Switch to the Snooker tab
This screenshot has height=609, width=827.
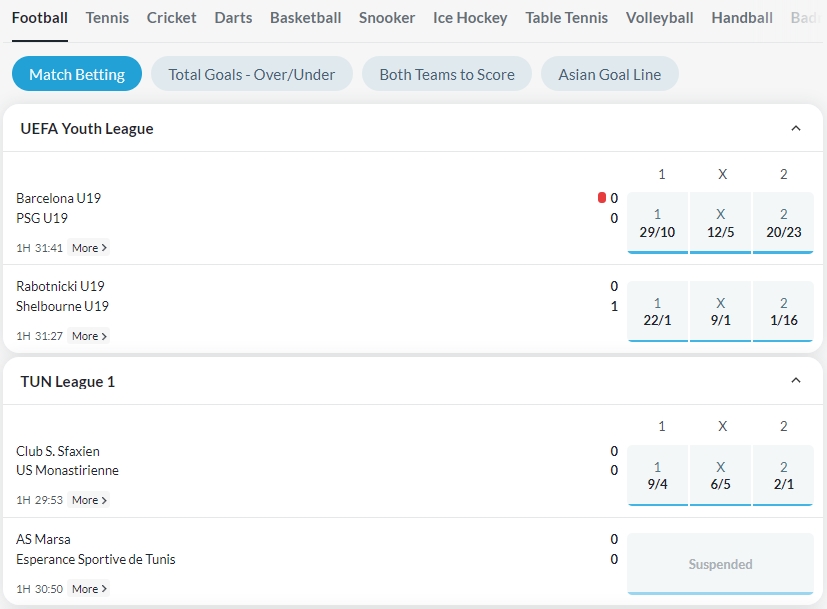(386, 17)
